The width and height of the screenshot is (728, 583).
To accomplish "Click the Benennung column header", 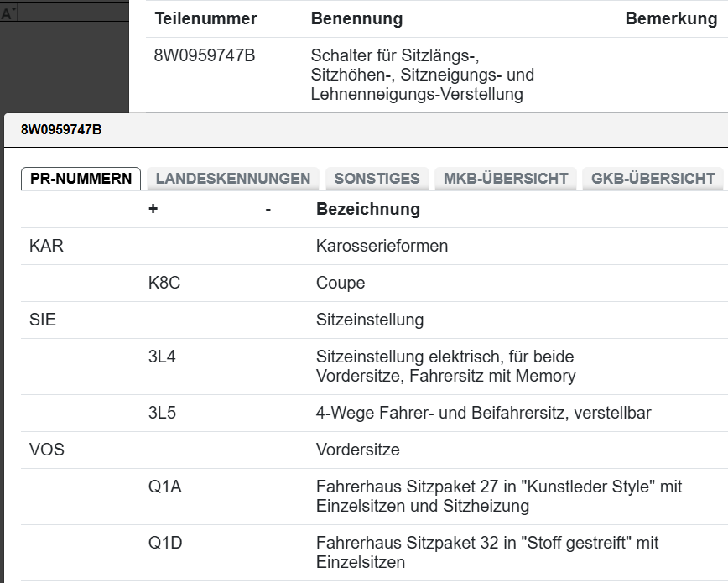I will coord(356,18).
